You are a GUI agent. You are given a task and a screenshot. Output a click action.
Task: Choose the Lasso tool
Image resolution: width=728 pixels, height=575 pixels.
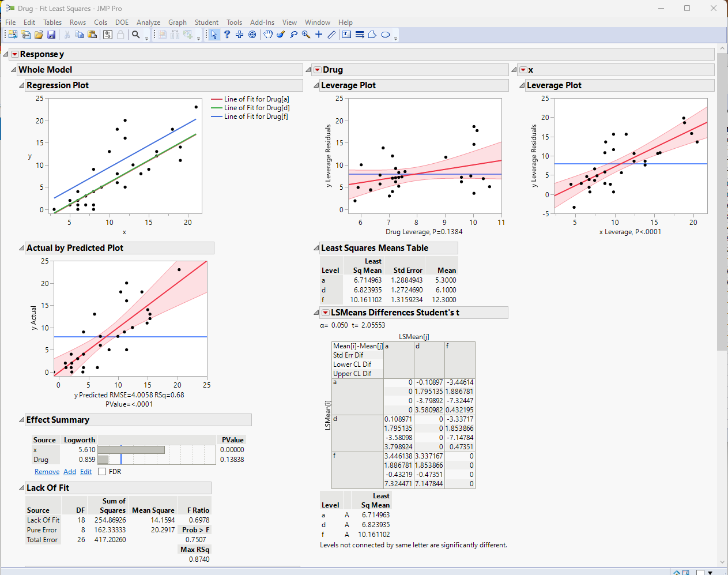[x=293, y=35]
